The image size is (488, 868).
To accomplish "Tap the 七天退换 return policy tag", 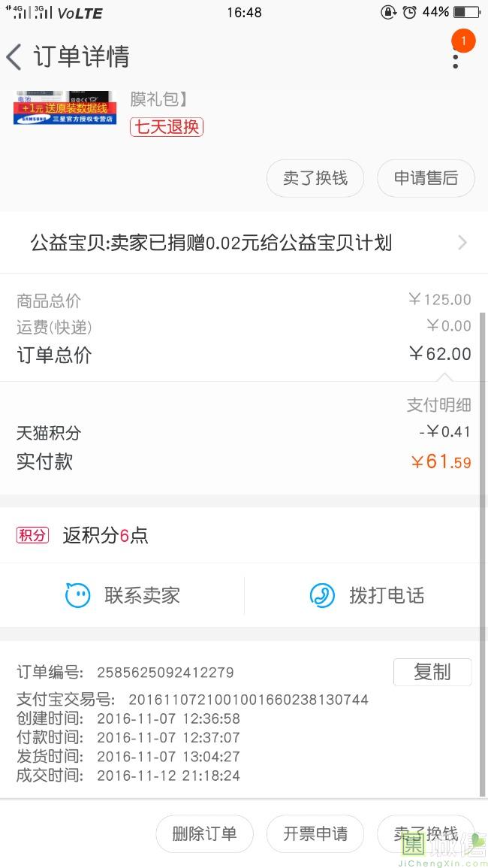I will [167, 126].
